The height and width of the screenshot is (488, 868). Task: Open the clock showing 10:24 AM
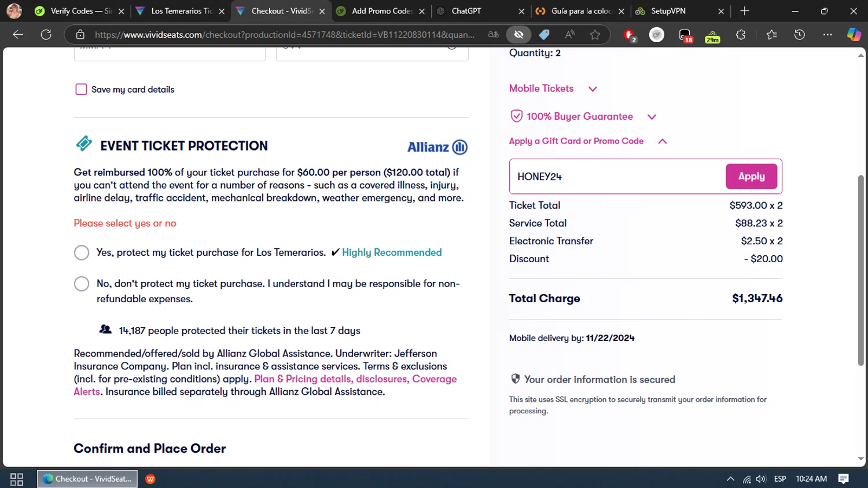tap(811, 479)
